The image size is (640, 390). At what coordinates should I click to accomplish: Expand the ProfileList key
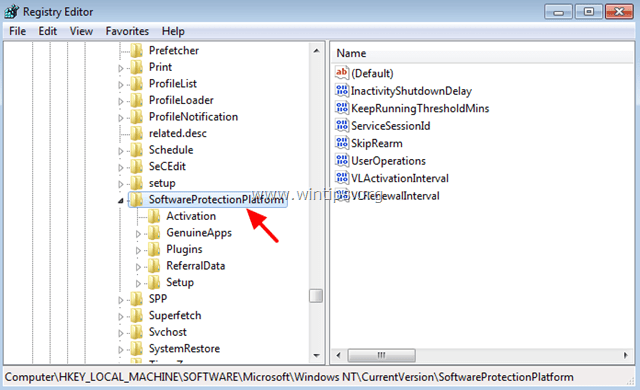pyautogui.click(x=121, y=85)
